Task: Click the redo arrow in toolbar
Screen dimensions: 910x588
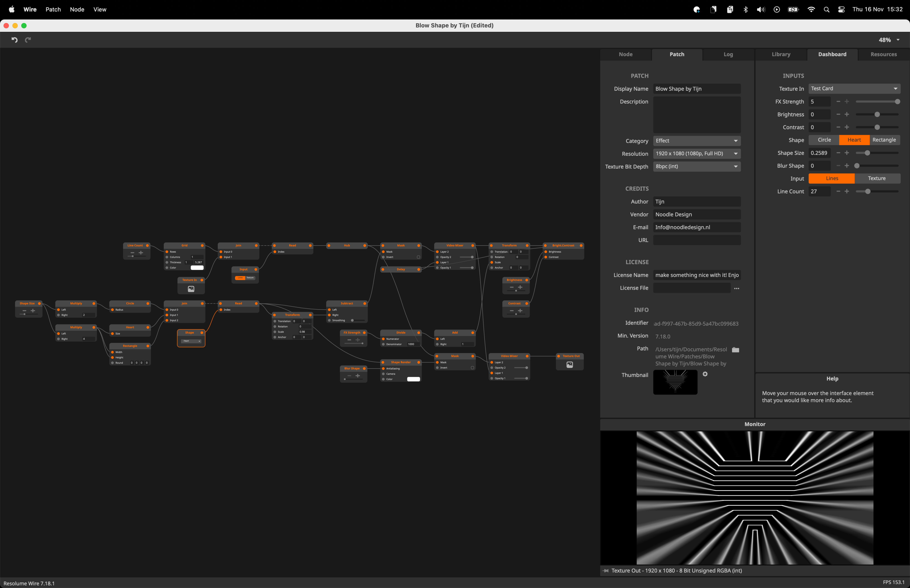Action: pyautogui.click(x=28, y=40)
